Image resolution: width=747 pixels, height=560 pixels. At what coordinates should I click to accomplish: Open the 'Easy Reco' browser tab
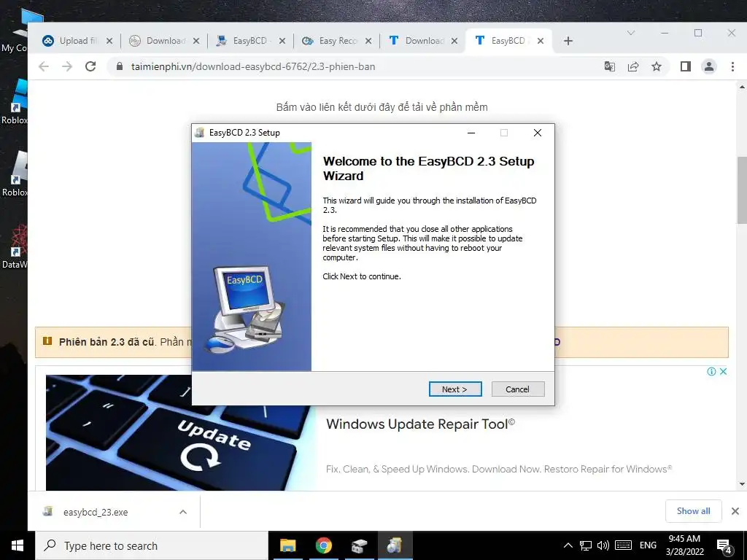coord(336,41)
